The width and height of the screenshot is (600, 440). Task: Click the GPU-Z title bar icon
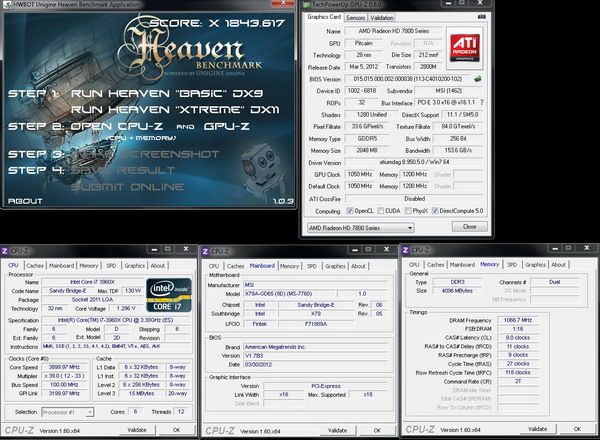pos(306,5)
